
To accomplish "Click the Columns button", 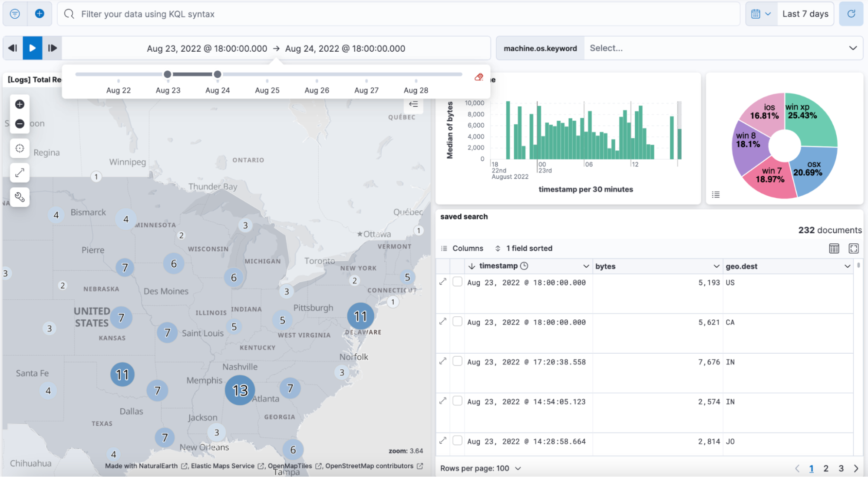I will click(x=462, y=248).
